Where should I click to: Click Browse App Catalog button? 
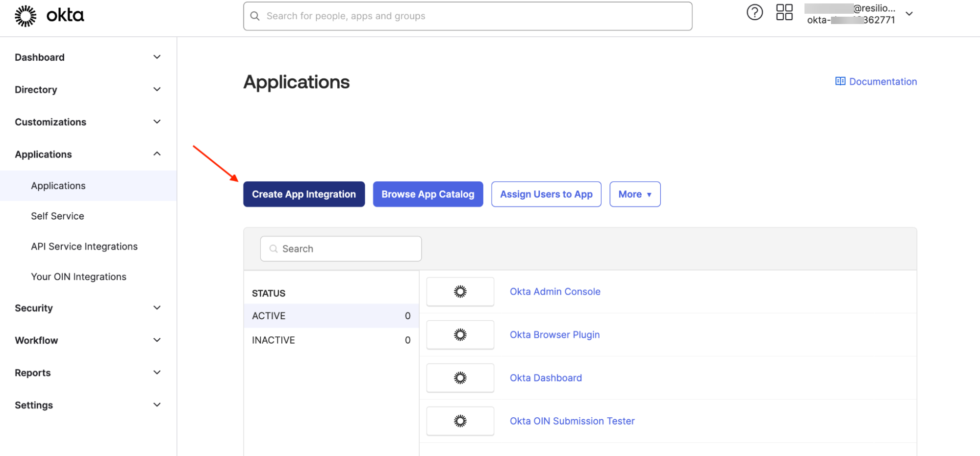(427, 194)
